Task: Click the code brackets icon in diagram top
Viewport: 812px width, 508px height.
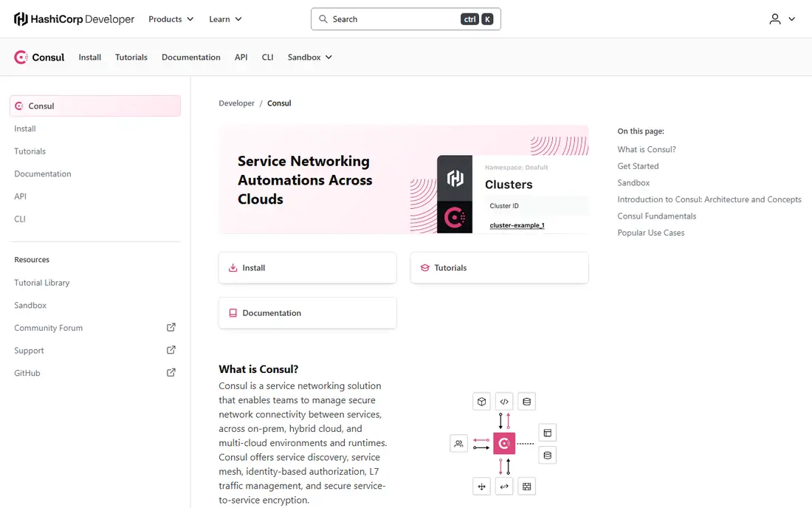Action: pyautogui.click(x=504, y=402)
